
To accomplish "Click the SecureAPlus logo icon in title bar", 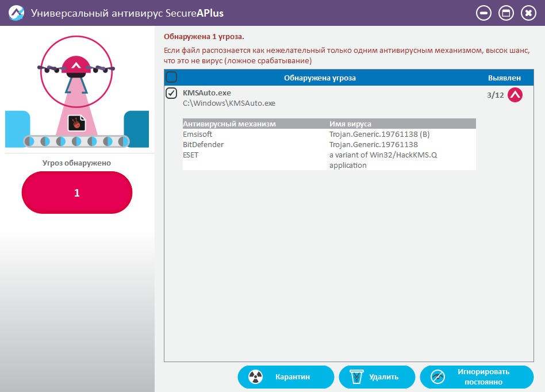I will [x=16, y=13].
